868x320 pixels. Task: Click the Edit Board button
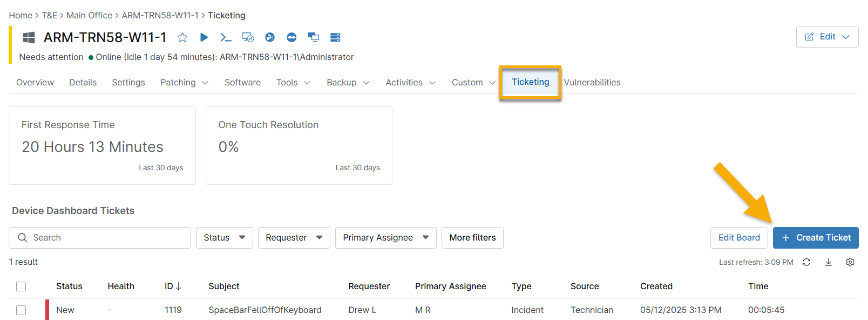click(739, 238)
